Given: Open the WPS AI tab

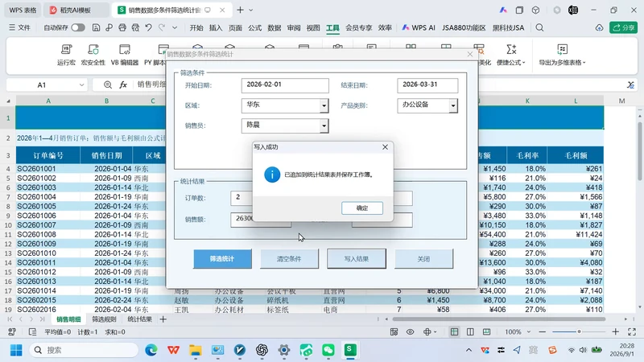Looking at the screenshot, I should [418, 27].
